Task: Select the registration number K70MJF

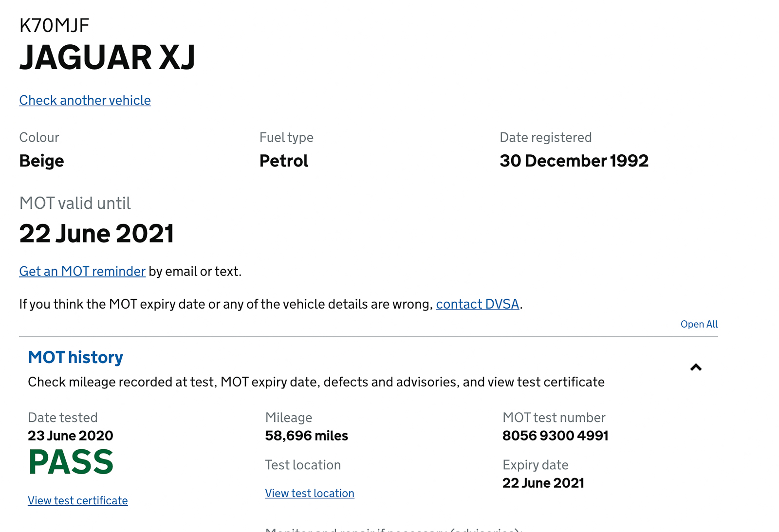Action: click(54, 26)
